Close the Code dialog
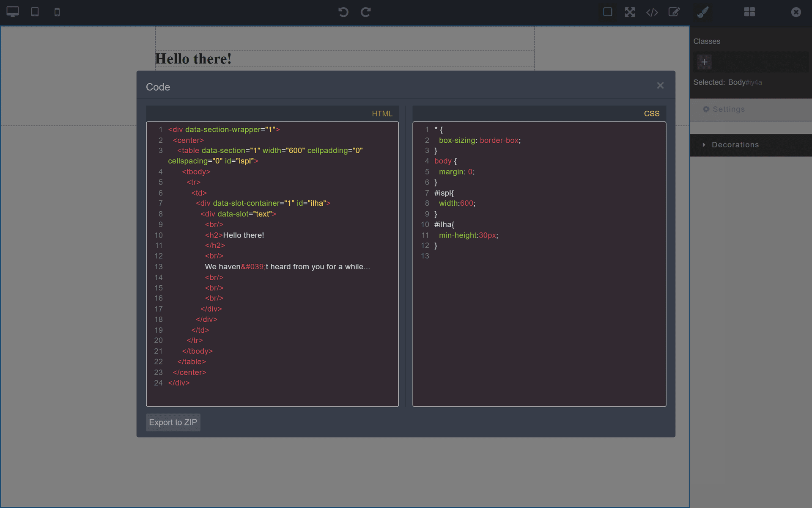 point(660,86)
